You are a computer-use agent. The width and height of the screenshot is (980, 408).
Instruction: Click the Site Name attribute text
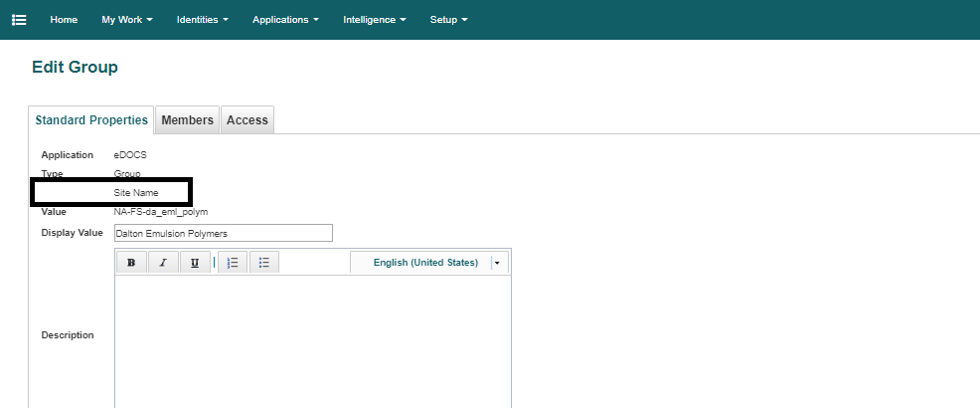click(136, 192)
